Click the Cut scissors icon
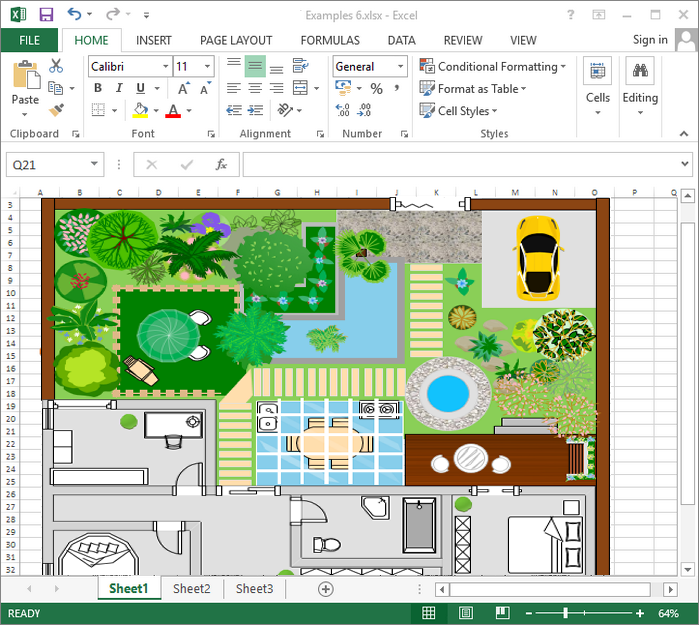 click(x=56, y=66)
